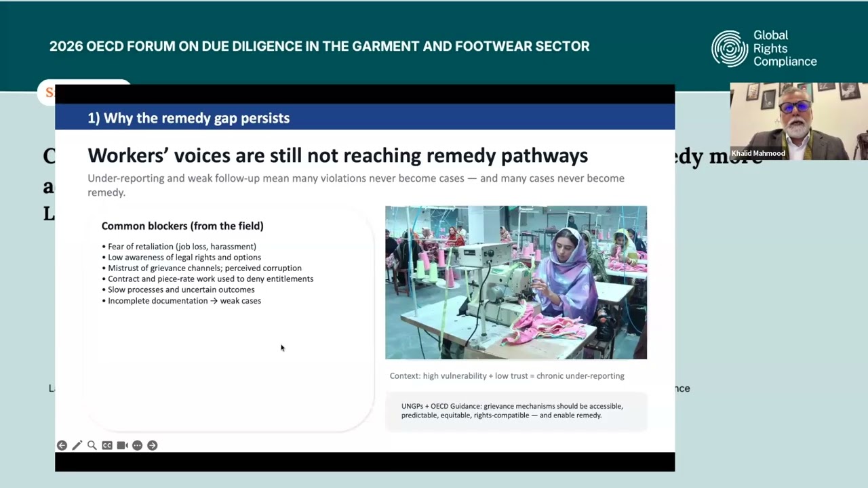Click '1) Why the remedy gap persists' header

[189, 118]
